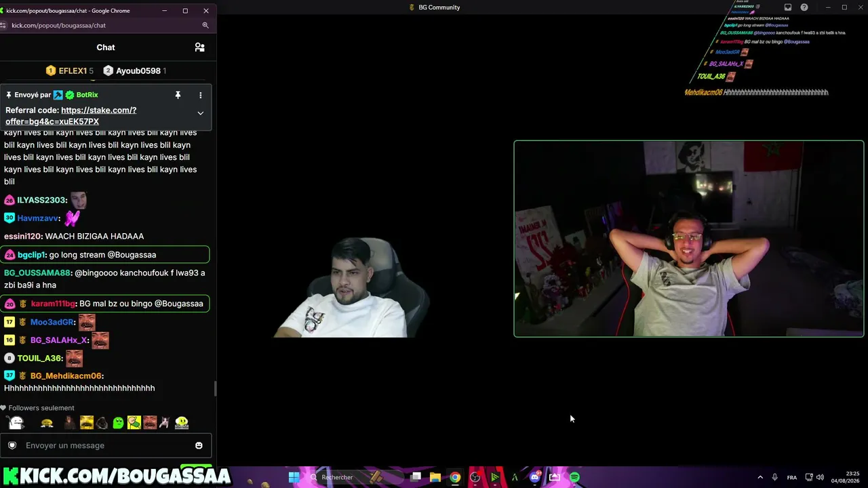
Task: Click the Ayoub0598 top gifter entry
Action: coord(134,70)
